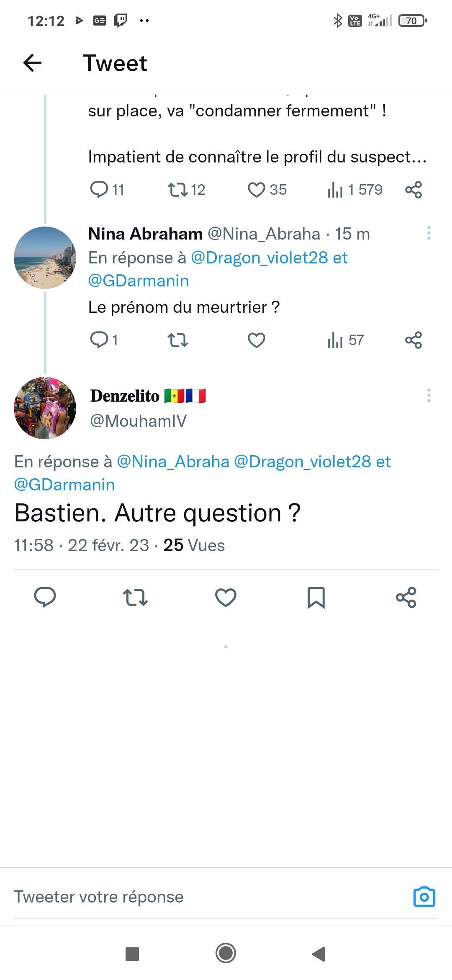Bookmark the Denzelito tweet
452x980 pixels.
point(316,597)
